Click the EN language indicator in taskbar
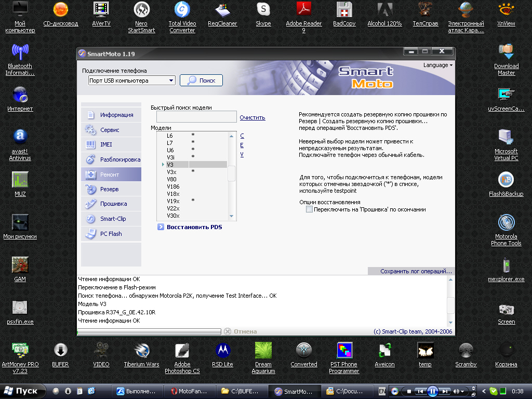532x399 pixels. 382,391
